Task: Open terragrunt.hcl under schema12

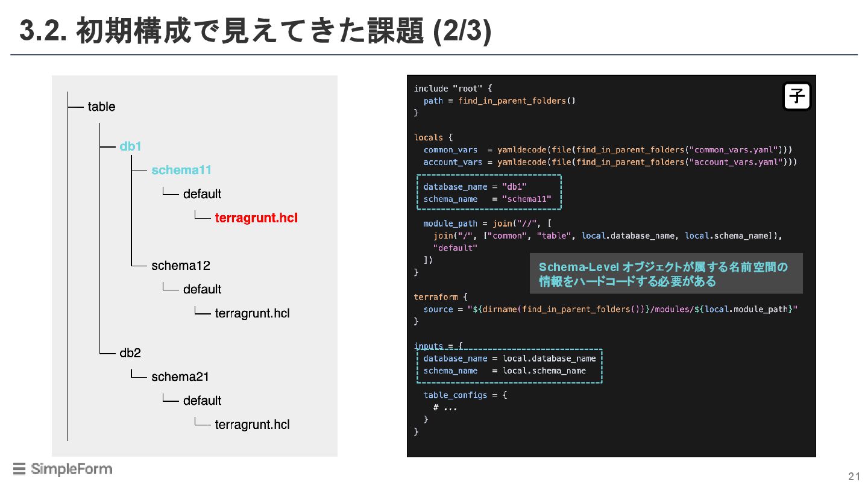Action: tap(252, 313)
